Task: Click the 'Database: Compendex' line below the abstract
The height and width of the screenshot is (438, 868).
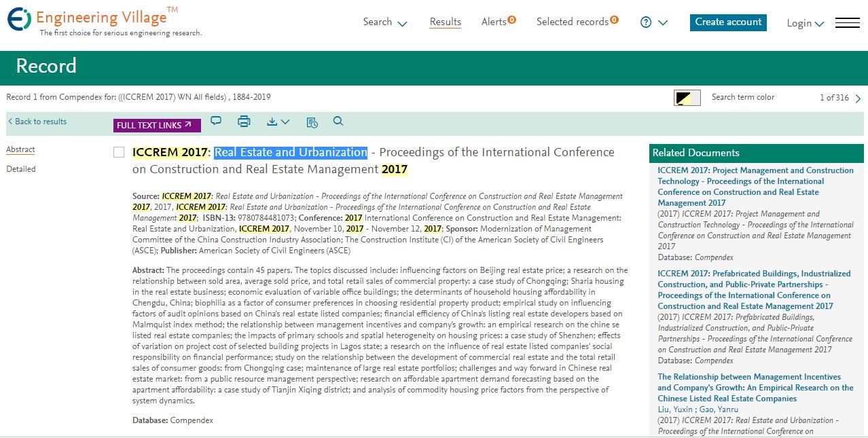Action: tap(173, 420)
